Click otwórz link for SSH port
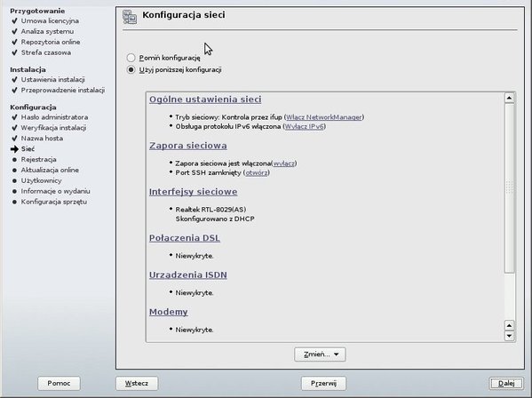Viewport: 532px width, 398px height. tap(257, 172)
